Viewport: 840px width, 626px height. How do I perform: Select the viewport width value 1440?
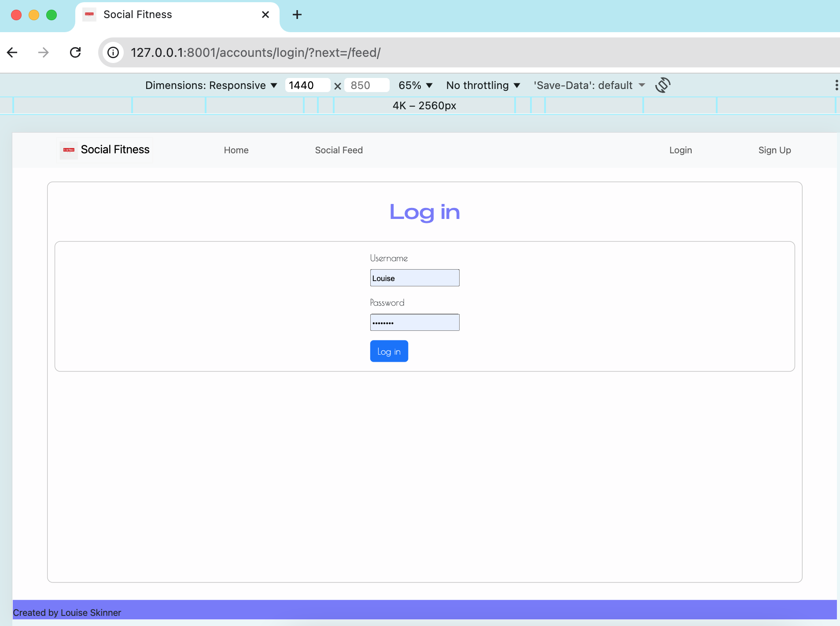pyautogui.click(x=307, y=85)
